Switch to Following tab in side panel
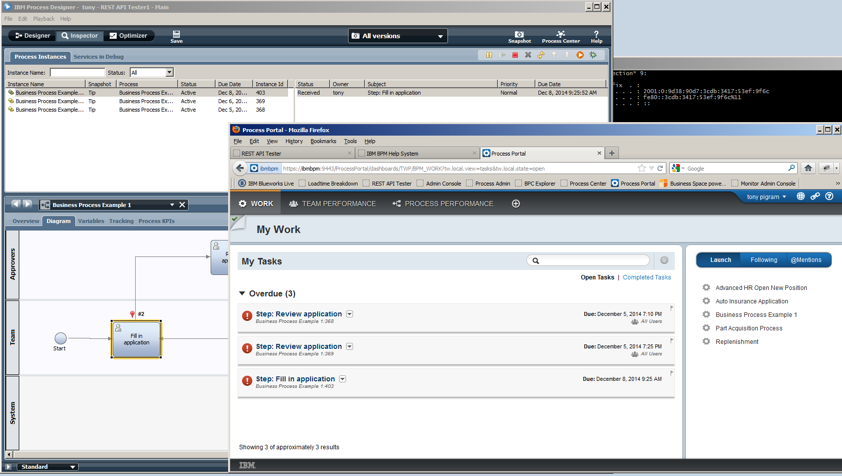This screenshot has width=842, height=476. [x=764, y=260]
